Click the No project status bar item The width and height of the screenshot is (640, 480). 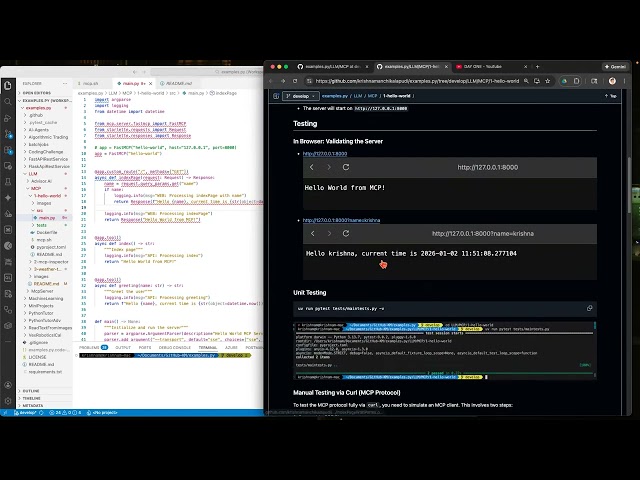point(102,413)
